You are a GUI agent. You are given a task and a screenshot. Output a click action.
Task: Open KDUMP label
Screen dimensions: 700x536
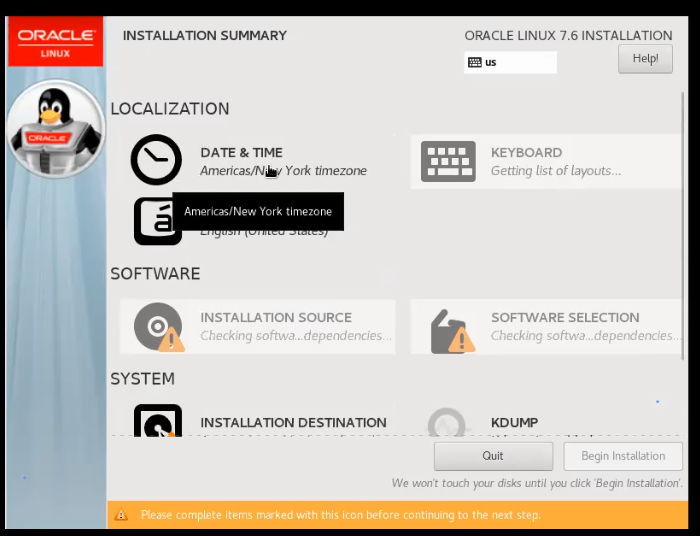tap(514, 422)
